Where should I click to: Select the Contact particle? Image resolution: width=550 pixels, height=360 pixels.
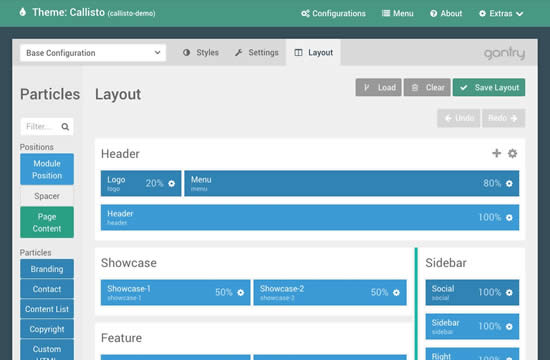pos(47,289)
